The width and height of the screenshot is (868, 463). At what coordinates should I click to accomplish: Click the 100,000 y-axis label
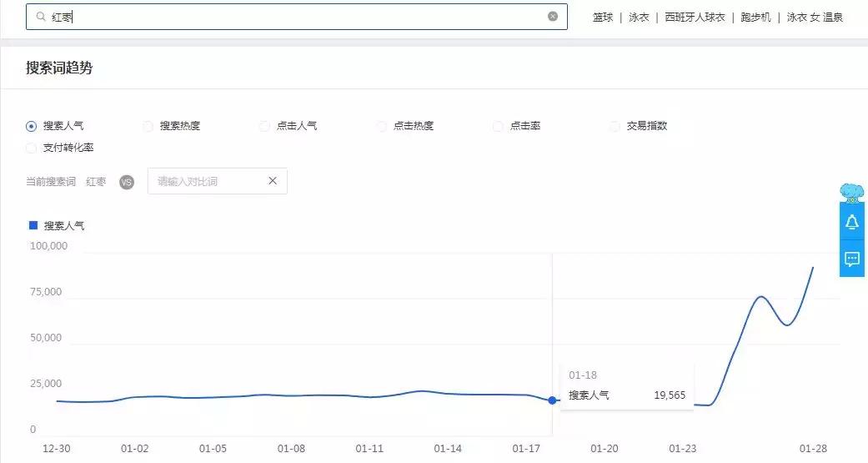(x=48, y=246)
